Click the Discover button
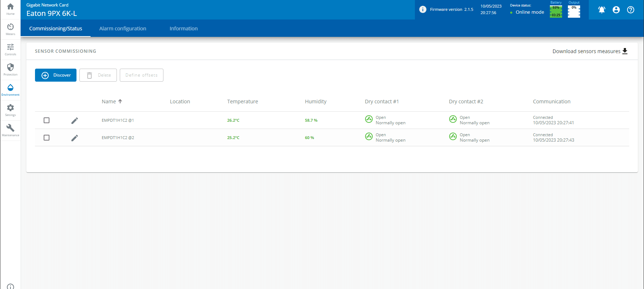 point(56,75)
